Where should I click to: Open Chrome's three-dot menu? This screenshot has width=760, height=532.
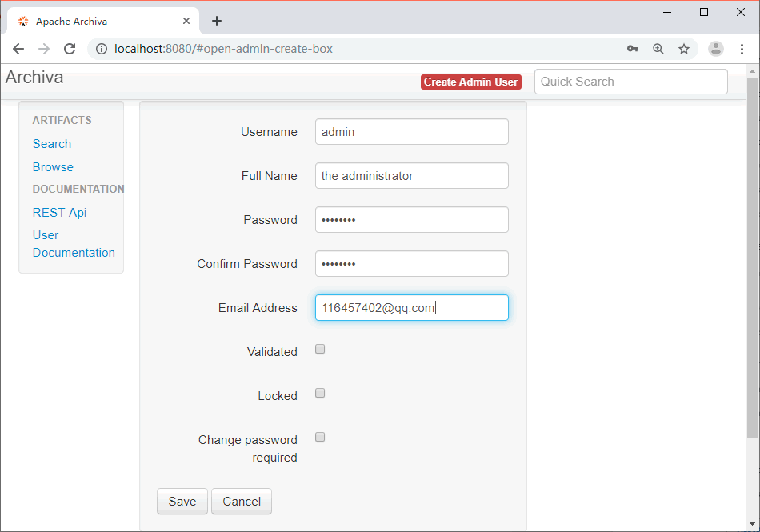[742, 49]
